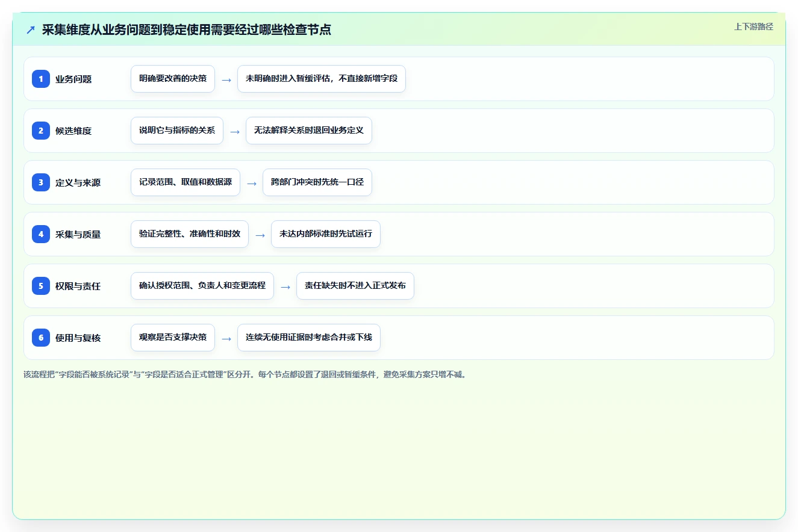Select the 权限与责任 step label
798x532 pixels.
(78, 286)
